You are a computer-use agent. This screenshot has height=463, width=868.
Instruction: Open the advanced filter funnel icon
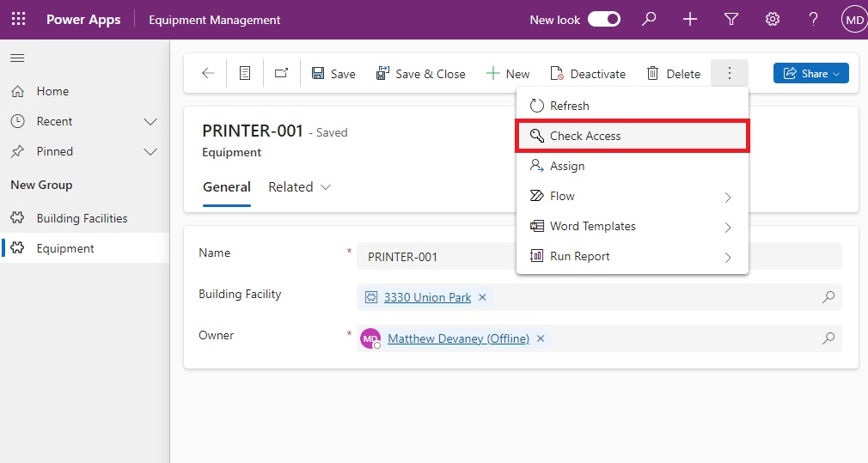(731, 20)
